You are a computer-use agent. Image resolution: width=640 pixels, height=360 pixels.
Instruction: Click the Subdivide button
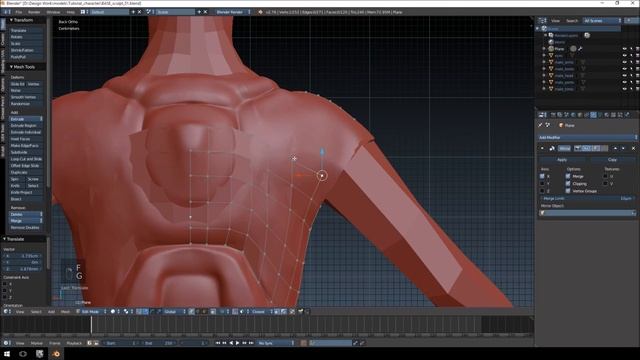coord(26,152)
